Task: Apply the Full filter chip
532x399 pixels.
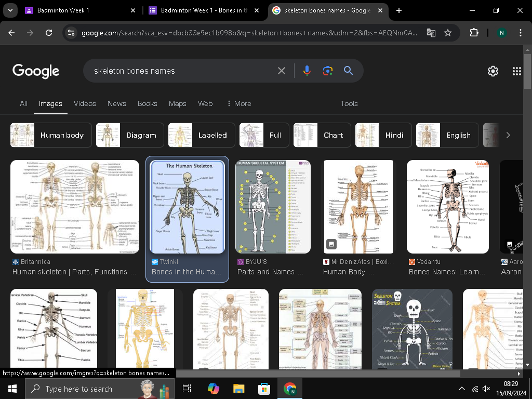Action: point(264,135)
